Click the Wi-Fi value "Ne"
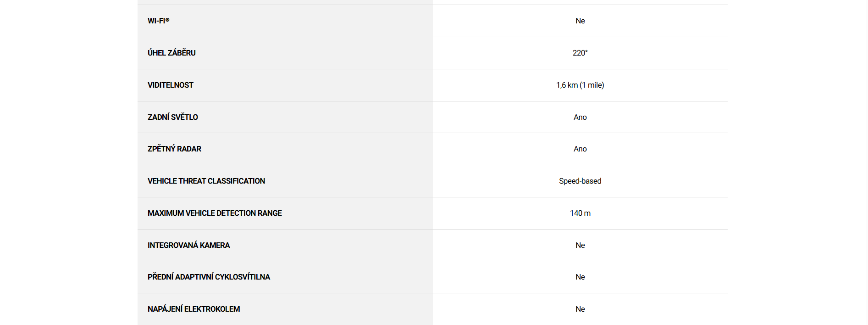868x325 pixels. (580, 21)
